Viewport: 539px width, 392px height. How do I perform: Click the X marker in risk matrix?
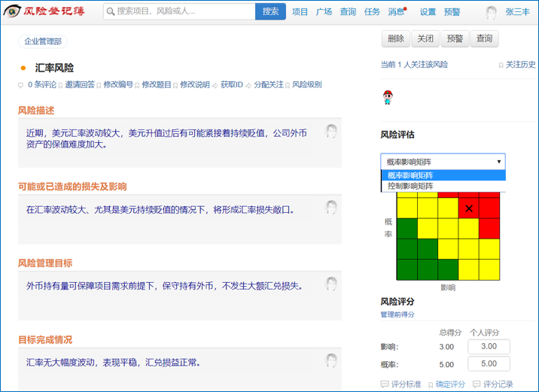click(469, 208)
